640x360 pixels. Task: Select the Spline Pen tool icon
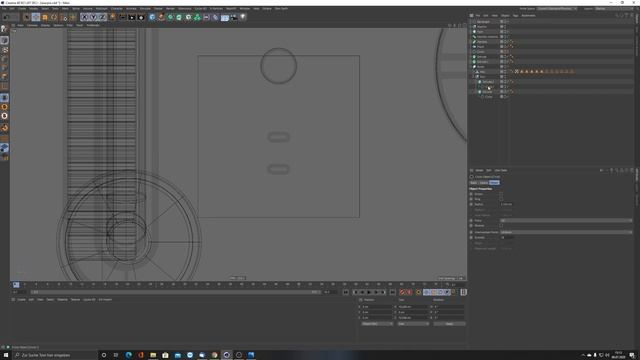161,17
